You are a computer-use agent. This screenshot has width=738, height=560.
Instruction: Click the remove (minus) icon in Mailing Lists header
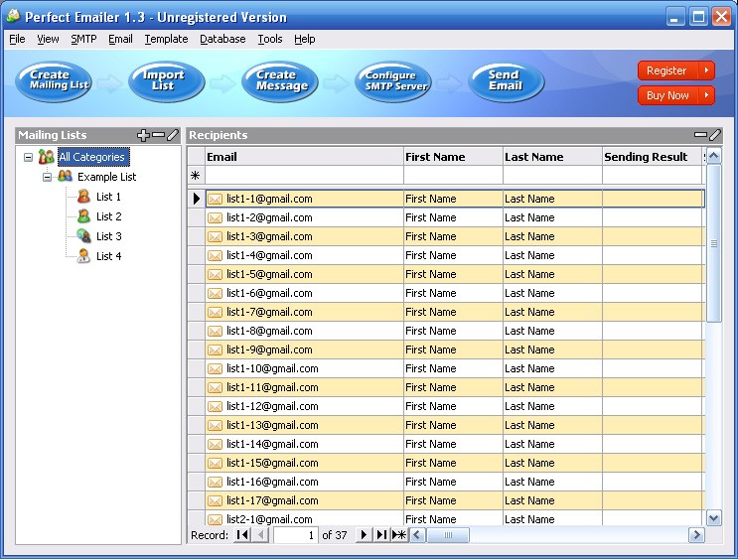click(158, 135)
